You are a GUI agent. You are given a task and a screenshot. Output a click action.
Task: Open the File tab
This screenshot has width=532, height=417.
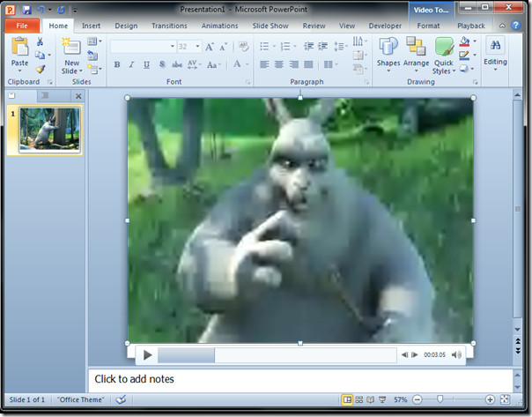pos(22,26)
